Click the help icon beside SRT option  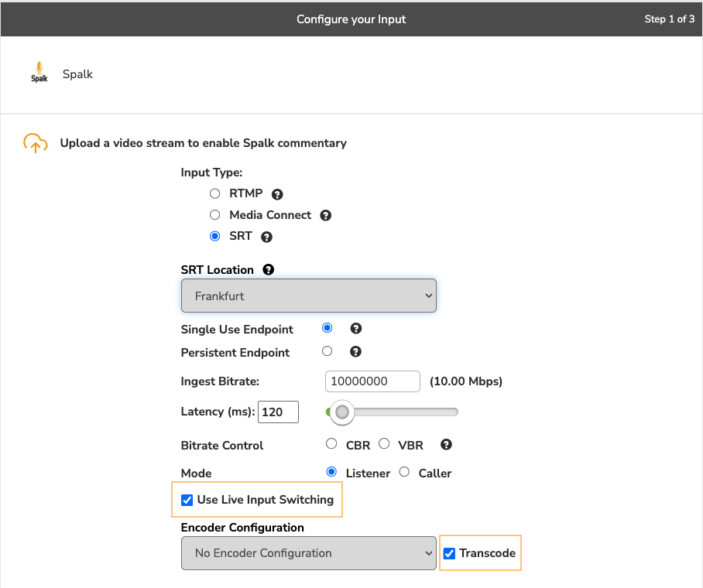click(267, 238)
